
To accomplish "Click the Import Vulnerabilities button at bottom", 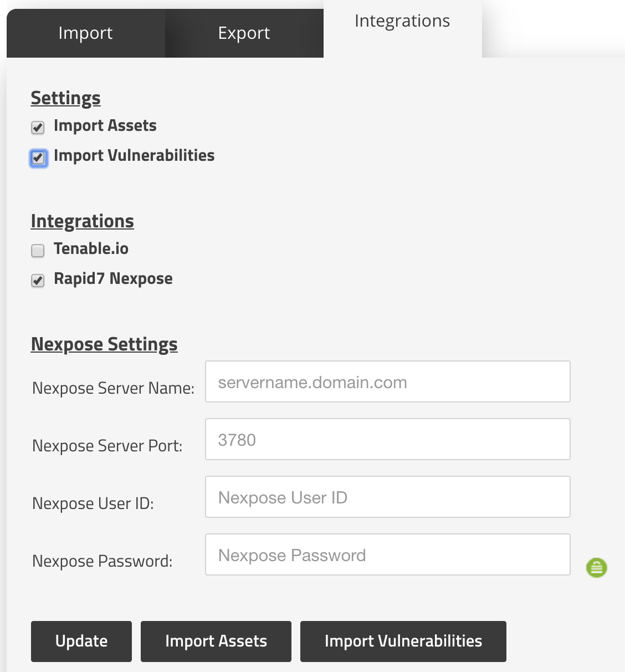I will point(403,642).
